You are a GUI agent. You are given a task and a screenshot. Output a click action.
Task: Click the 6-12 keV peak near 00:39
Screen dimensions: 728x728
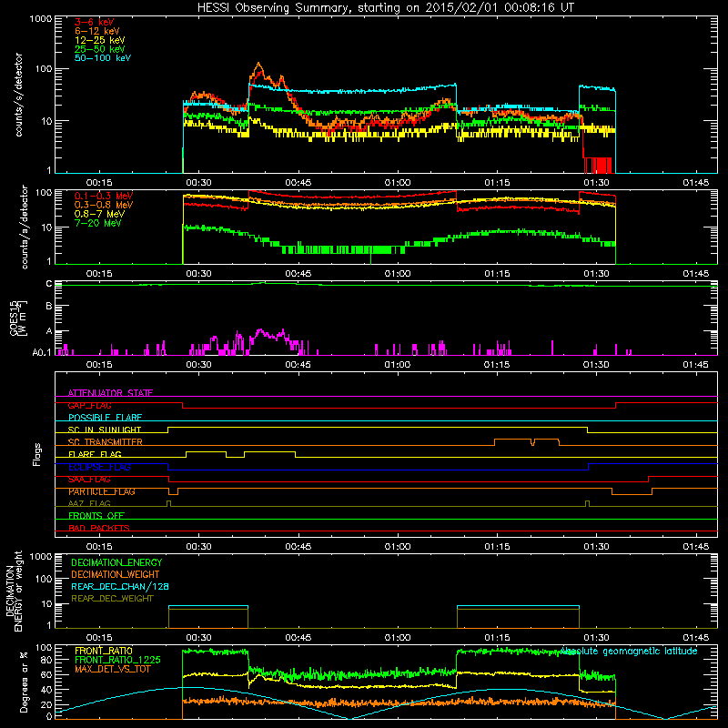coord(258,64)
